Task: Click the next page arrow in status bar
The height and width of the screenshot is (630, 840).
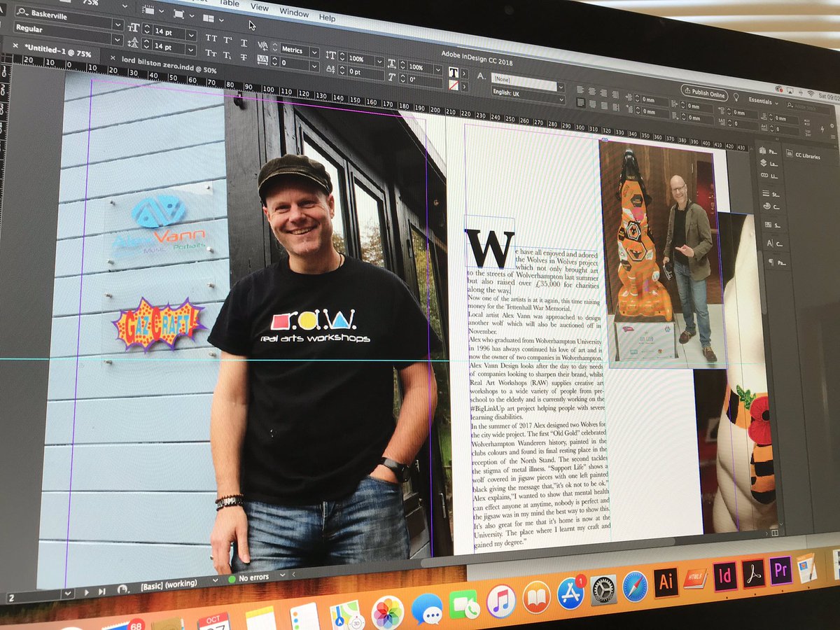Action: [87, 592]
